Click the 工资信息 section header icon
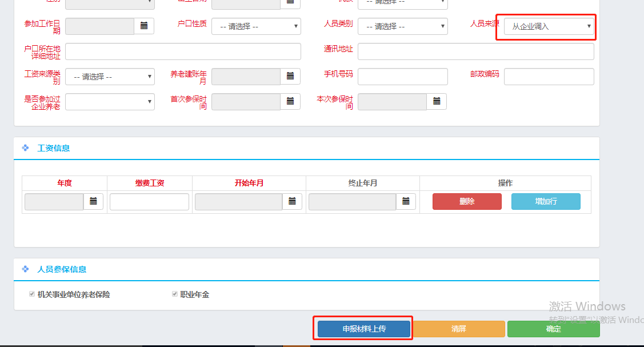Screen dimensions: 644x347 click(x=25, y=148)
